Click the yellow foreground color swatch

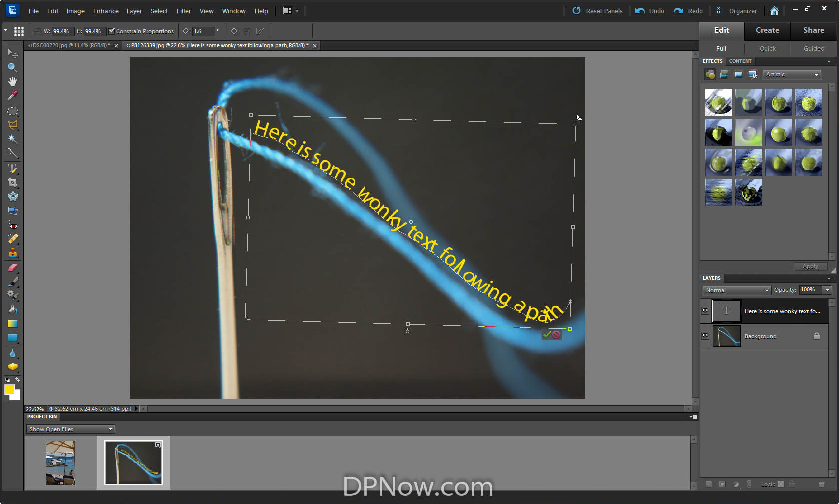coord(9,390)
